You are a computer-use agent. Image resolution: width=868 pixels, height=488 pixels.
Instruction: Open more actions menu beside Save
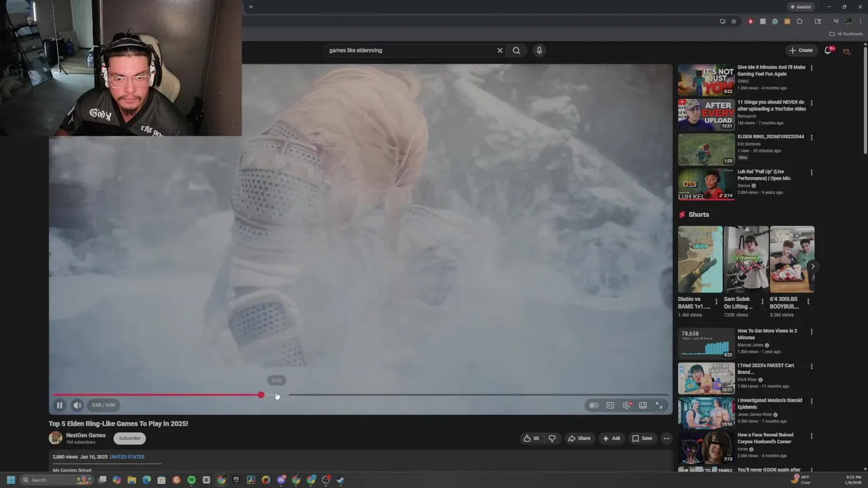(x=666, y=439)
